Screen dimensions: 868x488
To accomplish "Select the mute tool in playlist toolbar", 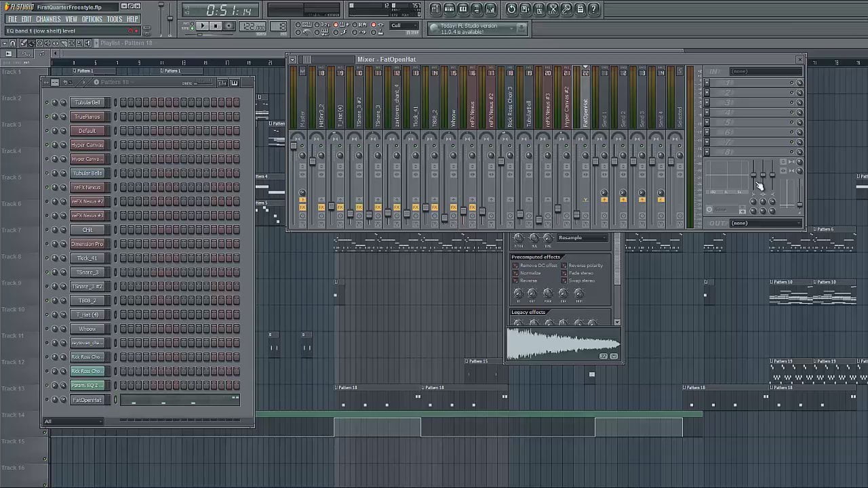I will click(47, 43).
